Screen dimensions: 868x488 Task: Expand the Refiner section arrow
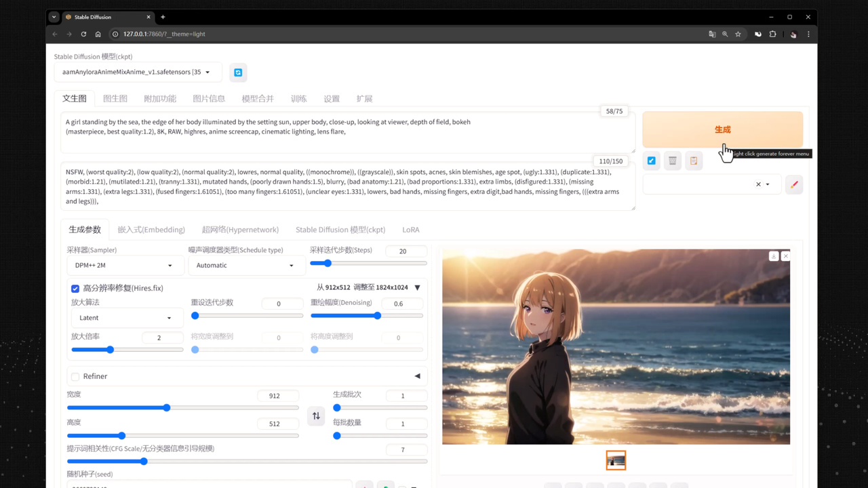point(417,376)
